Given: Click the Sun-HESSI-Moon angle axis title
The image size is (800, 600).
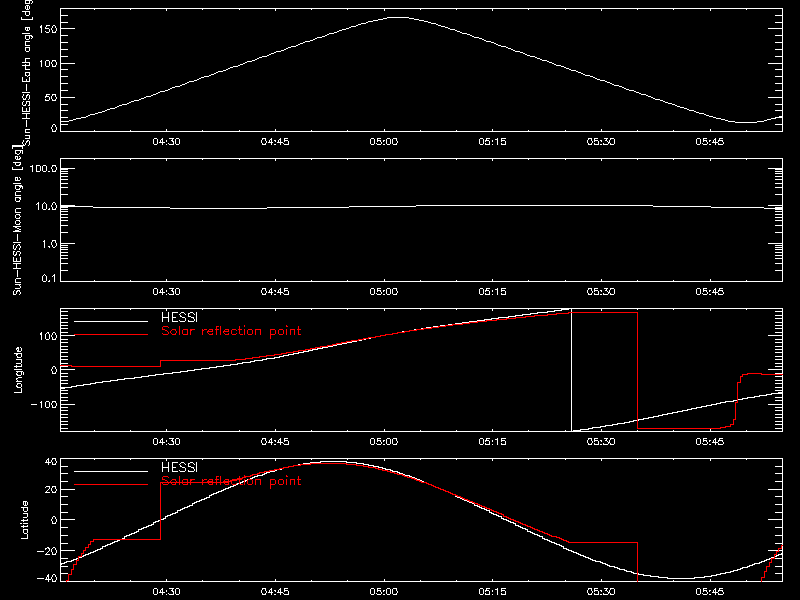Looking at the screenshot, I should click(17, 221).
